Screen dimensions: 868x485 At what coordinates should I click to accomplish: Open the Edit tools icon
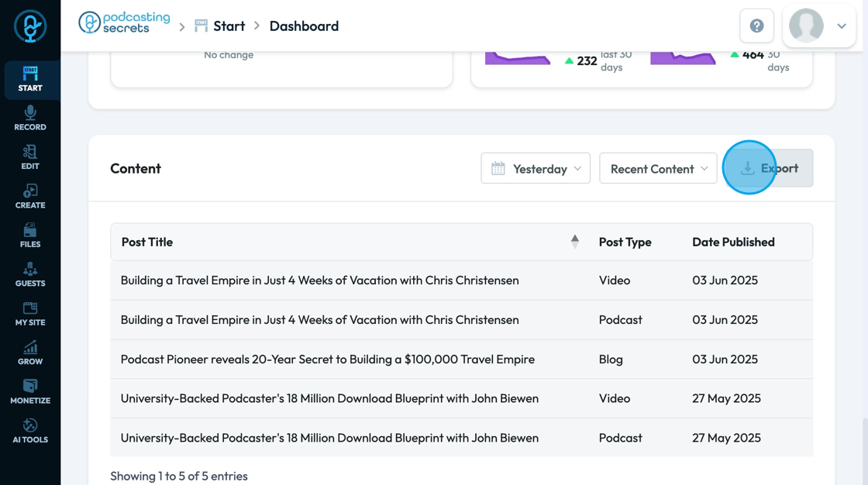point(30,157)
